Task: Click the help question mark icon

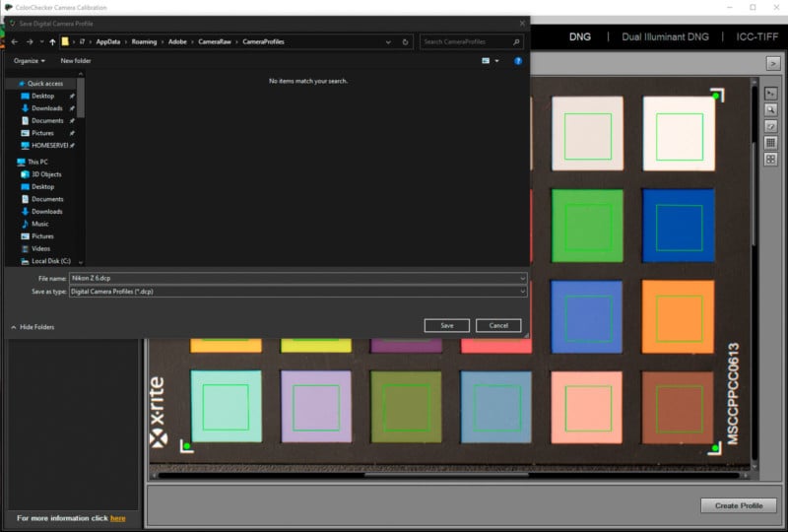Action: [x=518, y=61]
